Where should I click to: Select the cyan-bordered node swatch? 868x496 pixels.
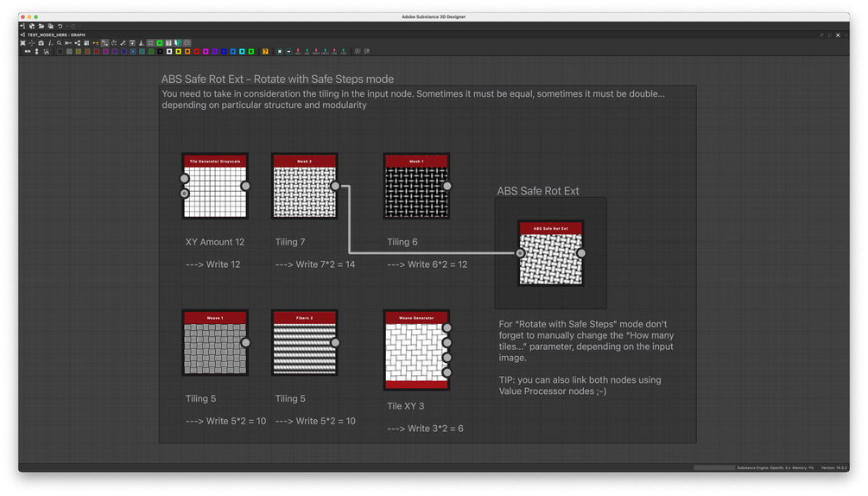pyautogui.click(x=242, y=52)
